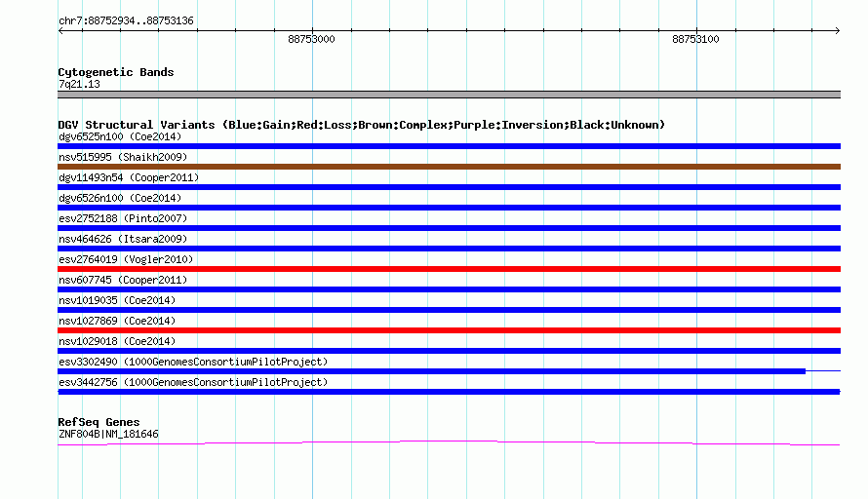Click the 88753000 ruler tick label
The width and height of the screenshot is (868, 499).
[x=311, y=39]
